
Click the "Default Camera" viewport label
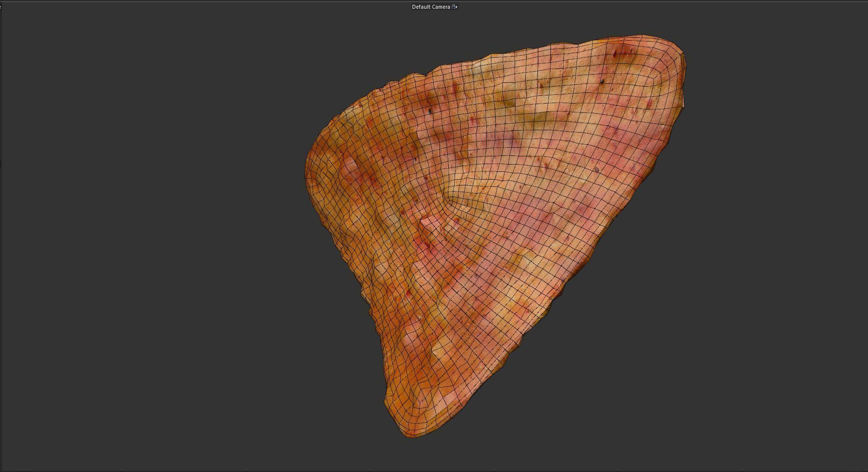pos(431,7)
